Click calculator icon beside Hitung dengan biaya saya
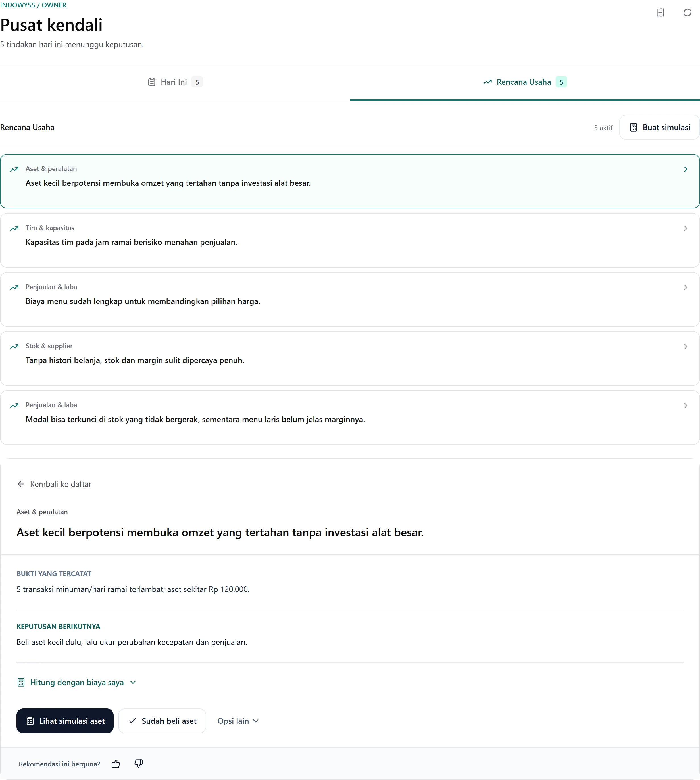The image size is (700, 780). (21, 682)
